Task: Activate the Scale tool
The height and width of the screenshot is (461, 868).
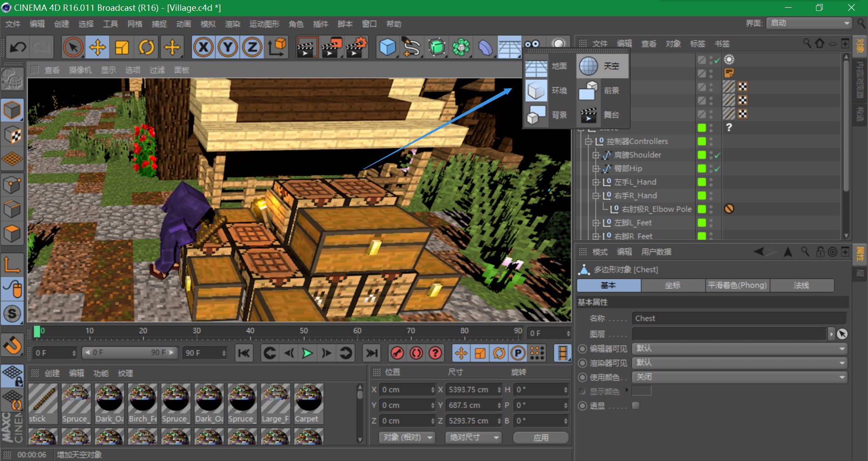Action: coord(122,47)
